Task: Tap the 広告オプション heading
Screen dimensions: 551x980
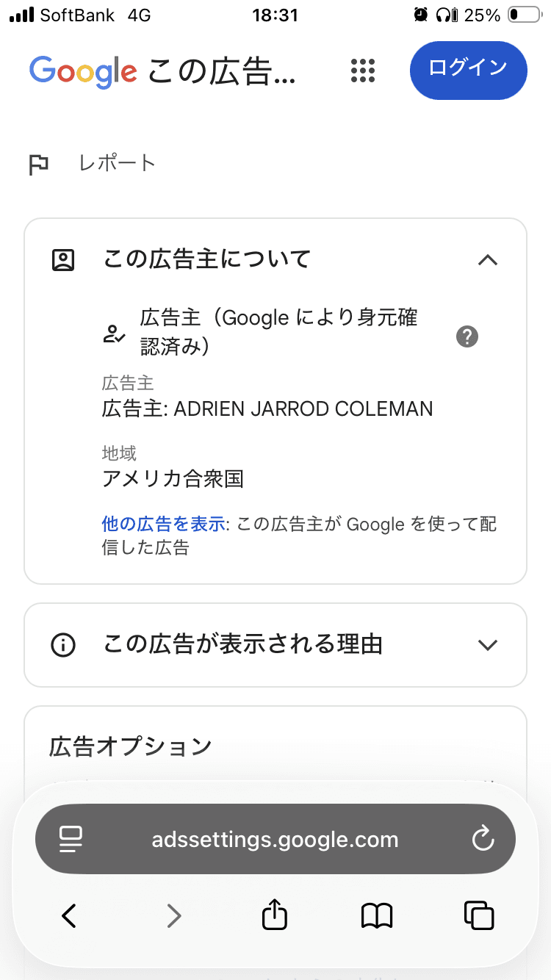Action: 131,747
